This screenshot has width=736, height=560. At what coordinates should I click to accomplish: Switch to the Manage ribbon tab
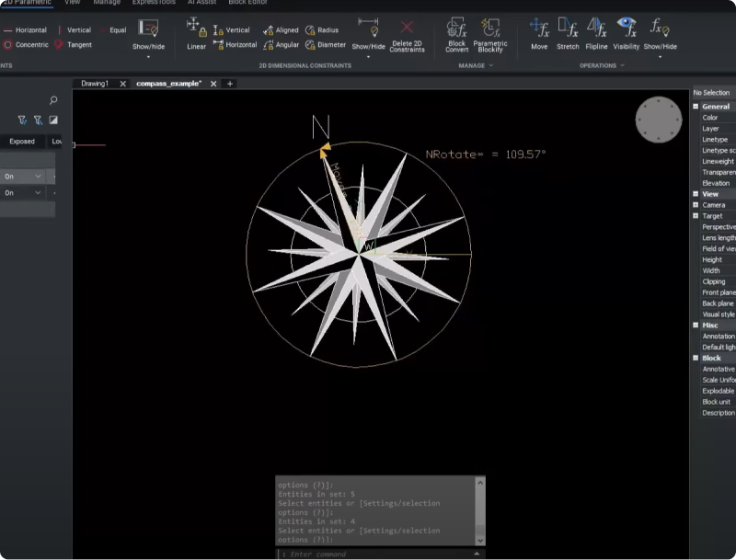[107, 3]
